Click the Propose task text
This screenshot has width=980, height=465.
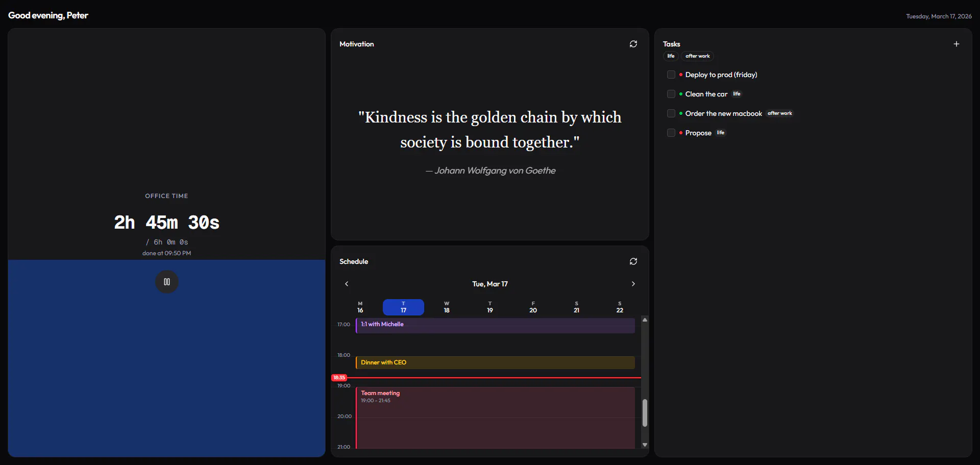[698, 133]
